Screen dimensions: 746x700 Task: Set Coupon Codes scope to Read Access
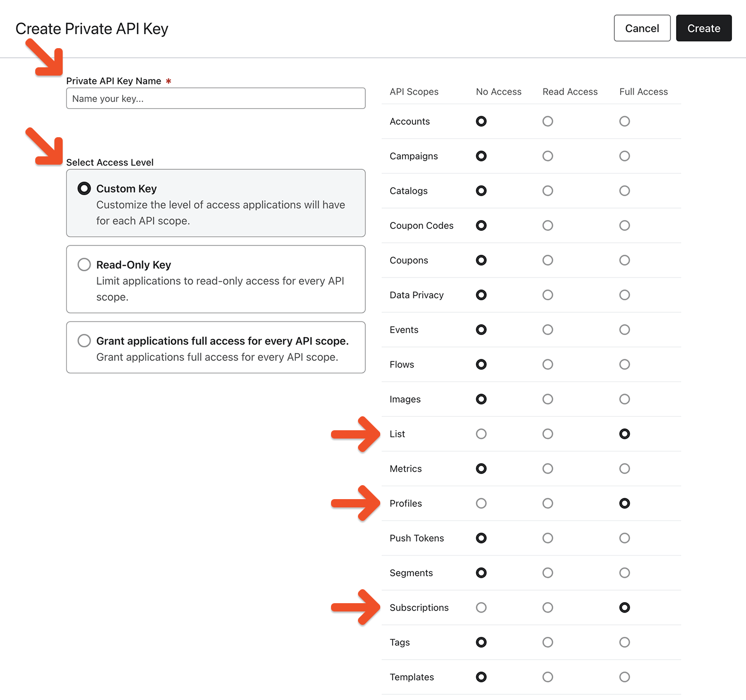click(x=548, y=225)
